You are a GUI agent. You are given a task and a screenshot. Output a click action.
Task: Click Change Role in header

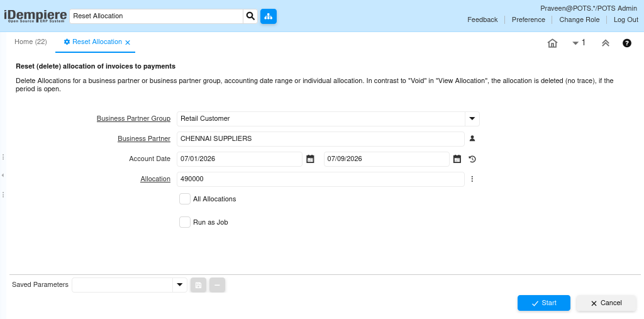(579, 20)
